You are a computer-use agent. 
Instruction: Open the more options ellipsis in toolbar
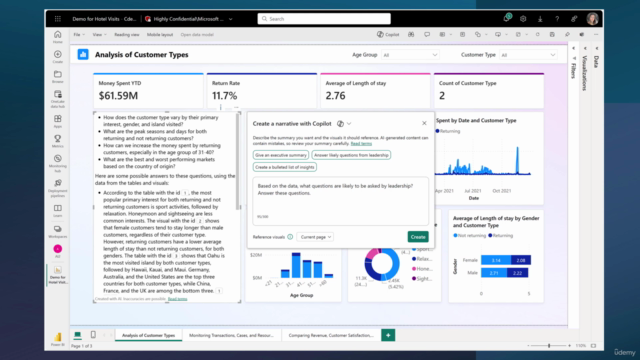pyautogui.click(x=596, y=35)
